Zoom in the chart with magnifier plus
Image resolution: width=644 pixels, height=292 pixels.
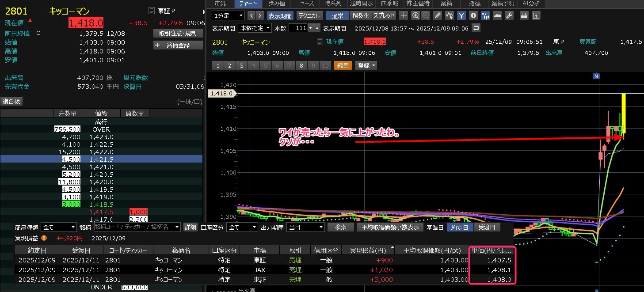tap(415, 15)
